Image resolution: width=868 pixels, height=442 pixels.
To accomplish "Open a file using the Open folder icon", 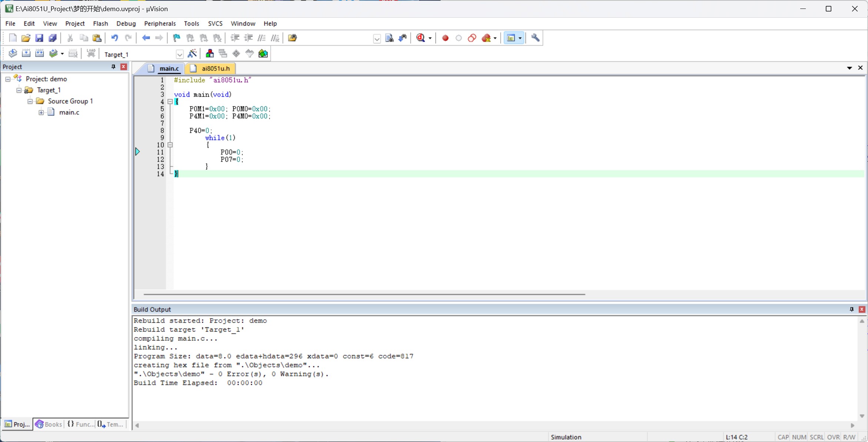I will point(26,38).
